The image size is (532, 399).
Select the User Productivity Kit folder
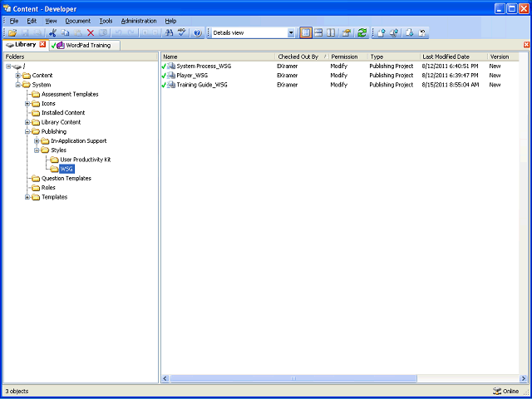point(86,160)
